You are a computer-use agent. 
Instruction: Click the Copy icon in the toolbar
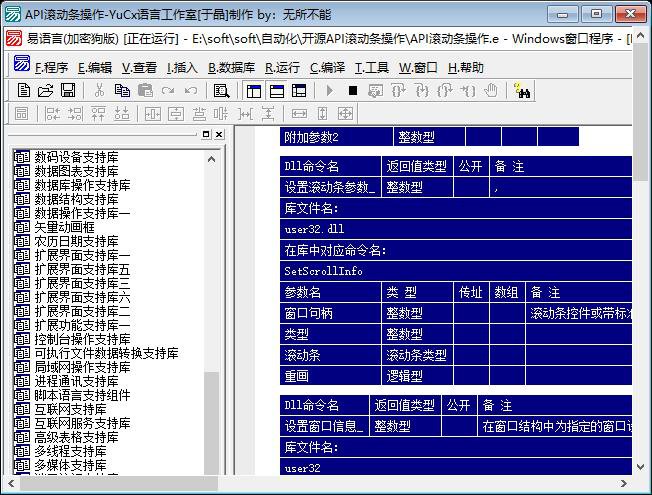[122, 91]
